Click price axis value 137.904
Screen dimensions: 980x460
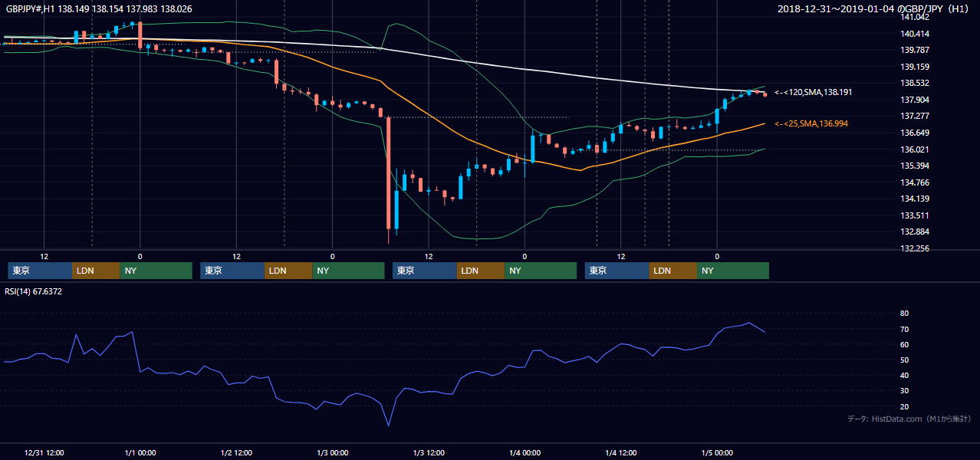[x=916, y=100]
